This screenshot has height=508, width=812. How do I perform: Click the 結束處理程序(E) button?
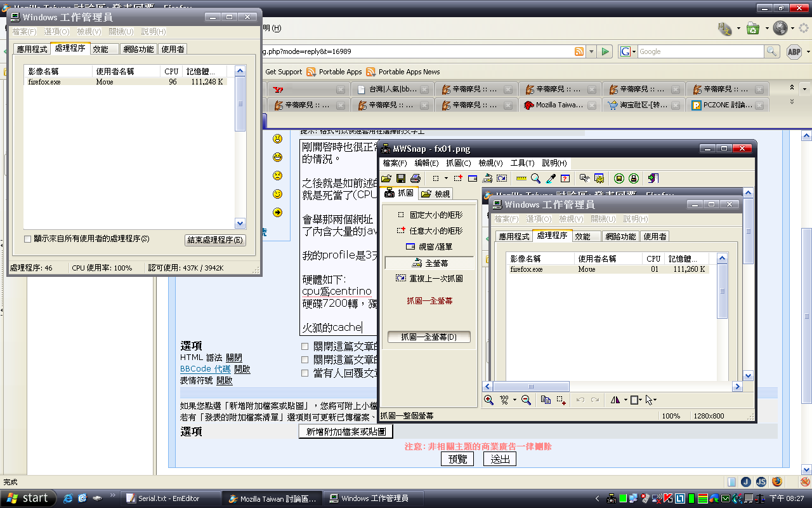coord(215,240)
